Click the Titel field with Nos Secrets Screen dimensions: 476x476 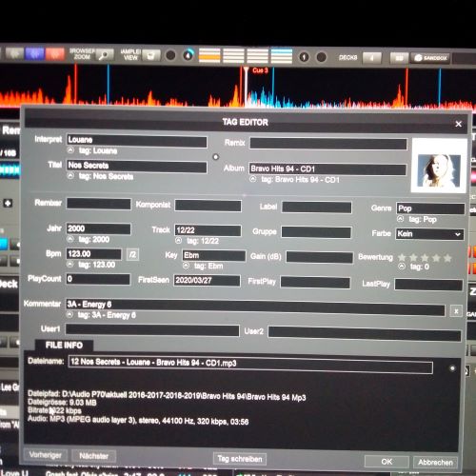click(x=137, y=167)
